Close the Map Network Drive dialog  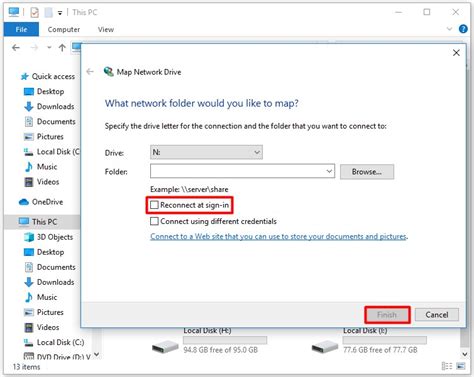coord(456,53)
